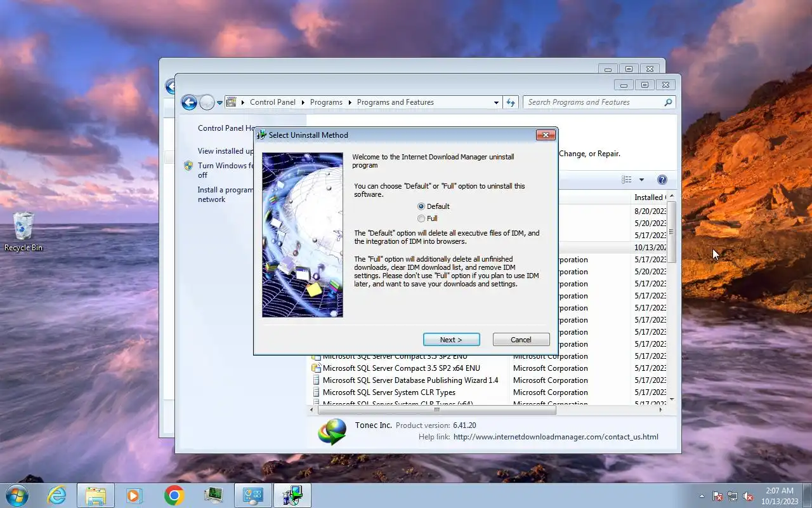Click the muted volume tray icon
The width and height of the screenshot is (812, 508).
(x=748, y=496)
